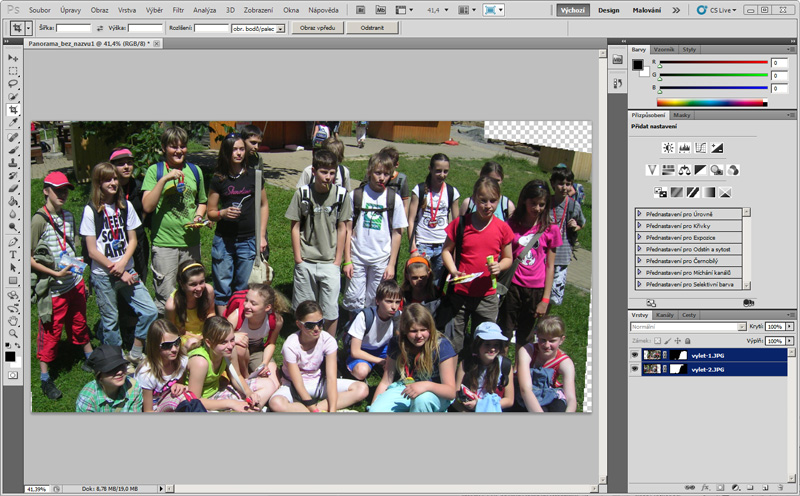Switch to the Design workspace
The width and height of the screenshot is (800, 496).
click(x=608, y=10)
